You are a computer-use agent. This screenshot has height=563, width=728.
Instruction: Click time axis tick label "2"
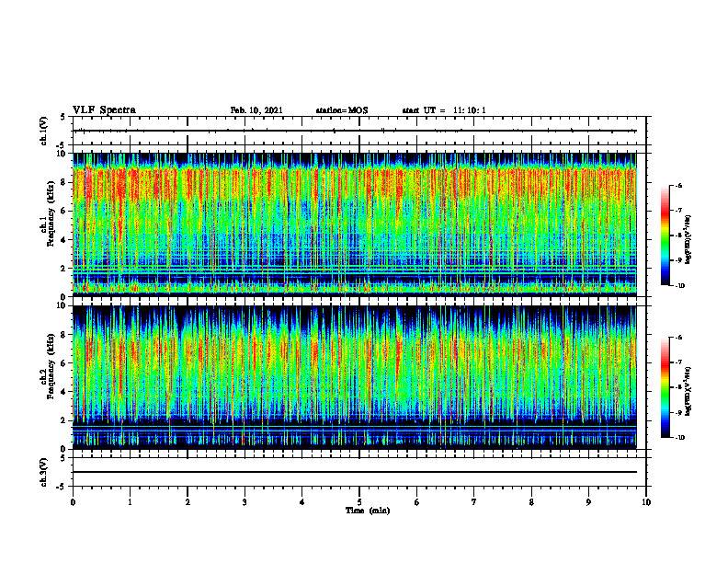click(x=188, y=502)
